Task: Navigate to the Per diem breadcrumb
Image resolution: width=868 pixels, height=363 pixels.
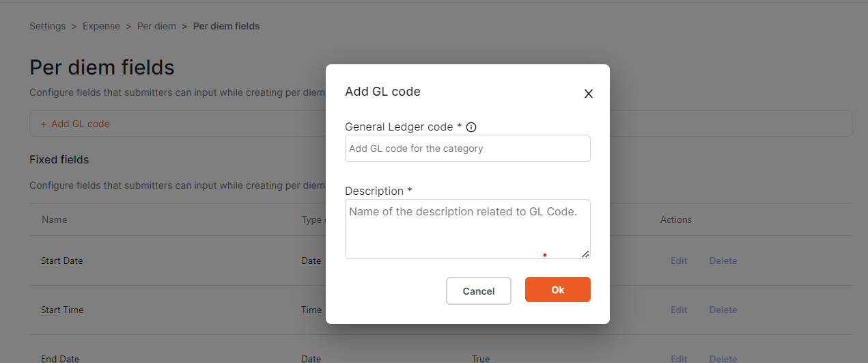Action: (156, 26)
